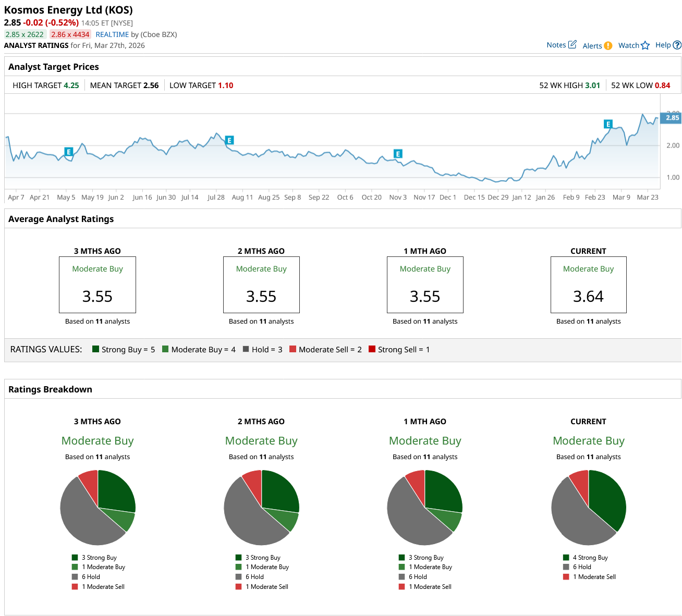Click the 1 Moderate Buy swatch under 2 MTHS AGO pie
682x616 pixels.
tap(239, 567)
